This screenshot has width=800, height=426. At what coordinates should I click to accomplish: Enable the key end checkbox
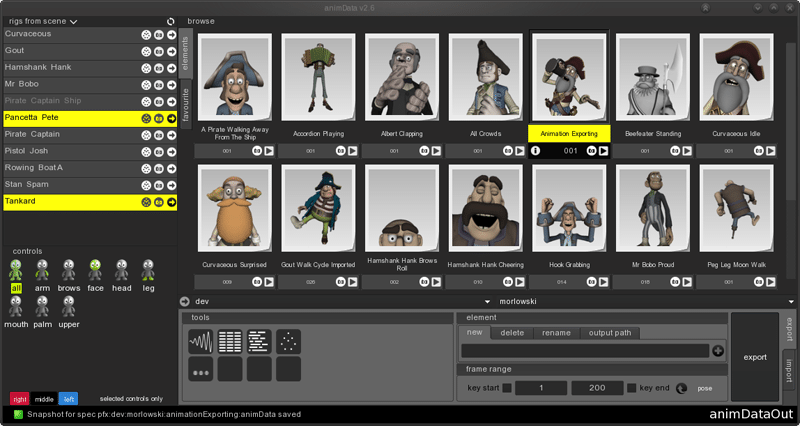point(631,388)
